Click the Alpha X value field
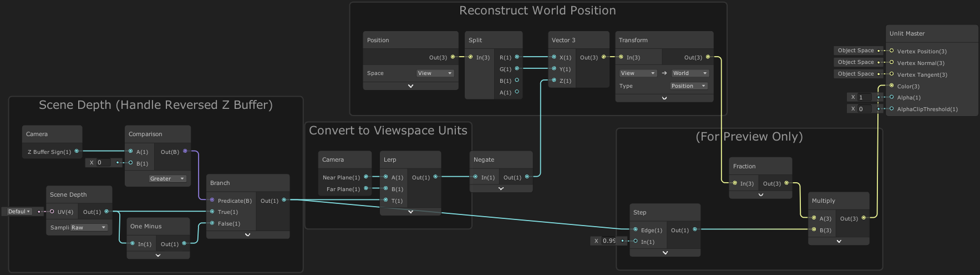 pos(864,97)
